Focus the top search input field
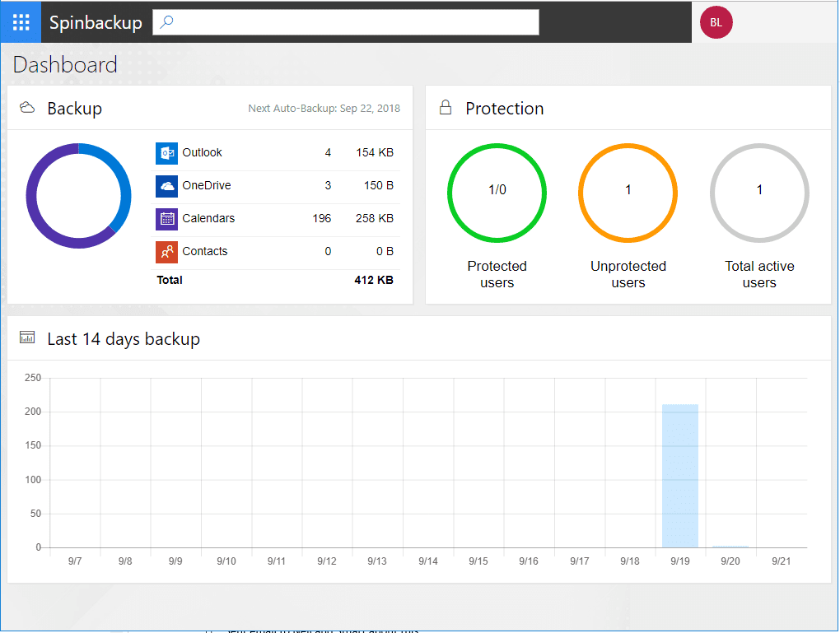Image resolution: width=840 pixels, height=633 pixels. 346,22
